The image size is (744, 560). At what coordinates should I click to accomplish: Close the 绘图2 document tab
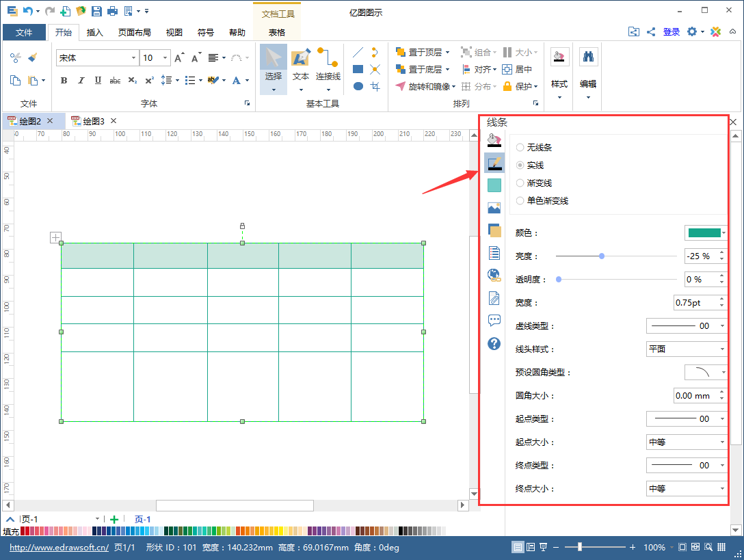click(x=50, y=121)
